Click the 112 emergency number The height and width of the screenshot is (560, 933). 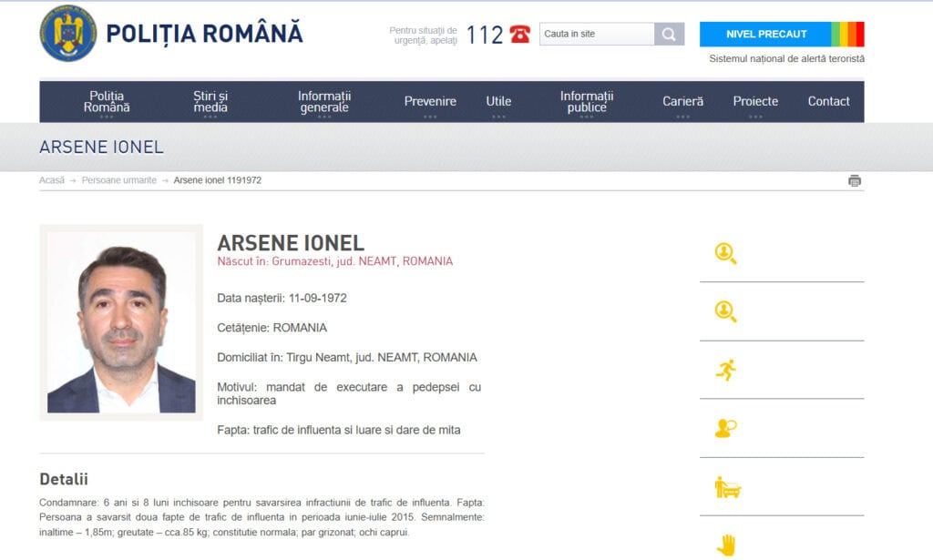485,36
